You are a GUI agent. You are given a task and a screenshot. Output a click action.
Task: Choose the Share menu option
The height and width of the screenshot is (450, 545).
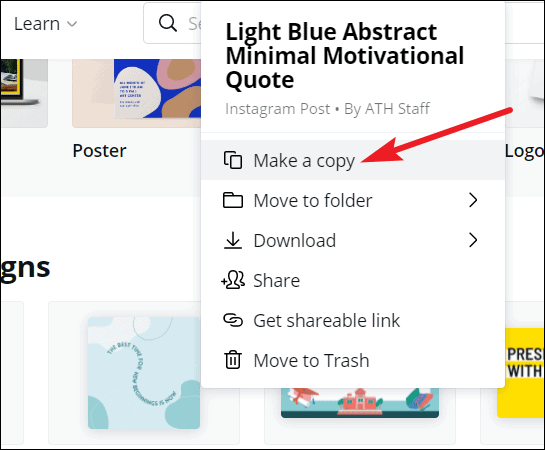tap(353, 280)
